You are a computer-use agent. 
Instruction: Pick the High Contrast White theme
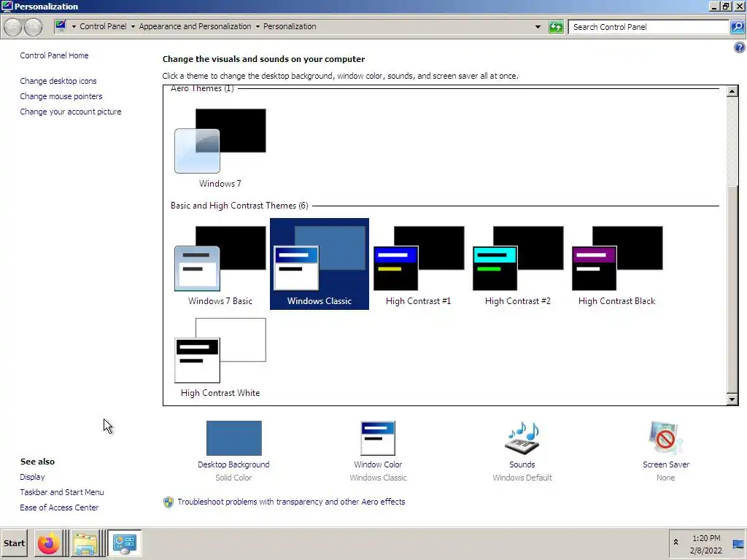pyautogui.click(x=220, y=357)
